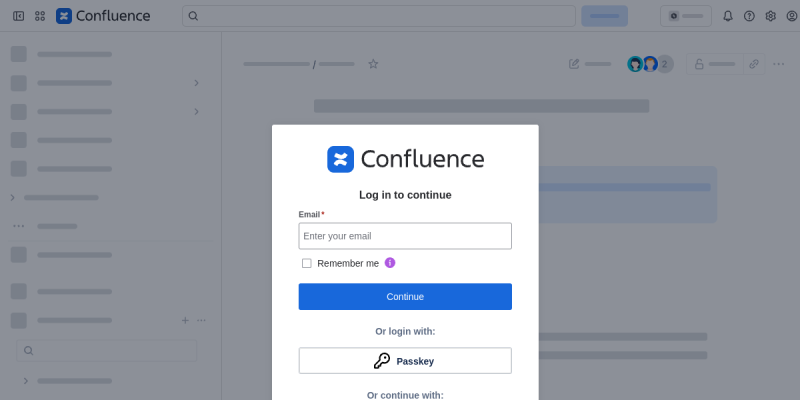Tick the Remember me checkbox
Image resolution: width=800 pixels, height=400 pixels.
click(307, 263)
